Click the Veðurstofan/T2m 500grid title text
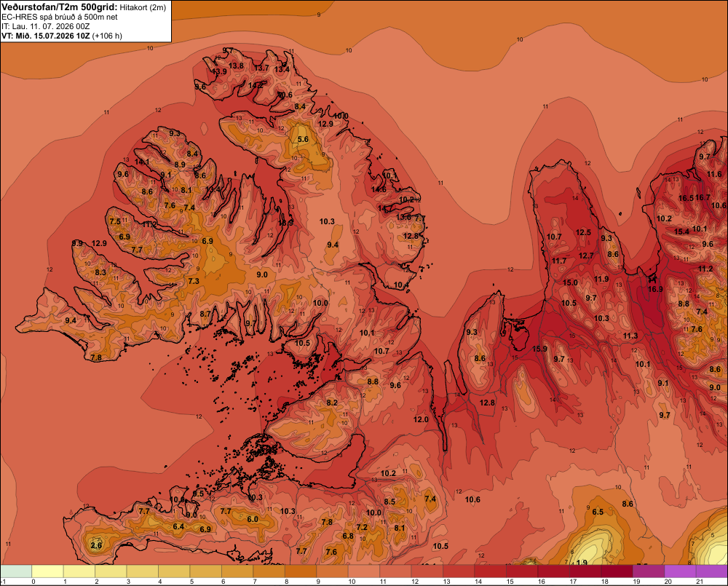728x586 pixels. (x=60, y=7)
